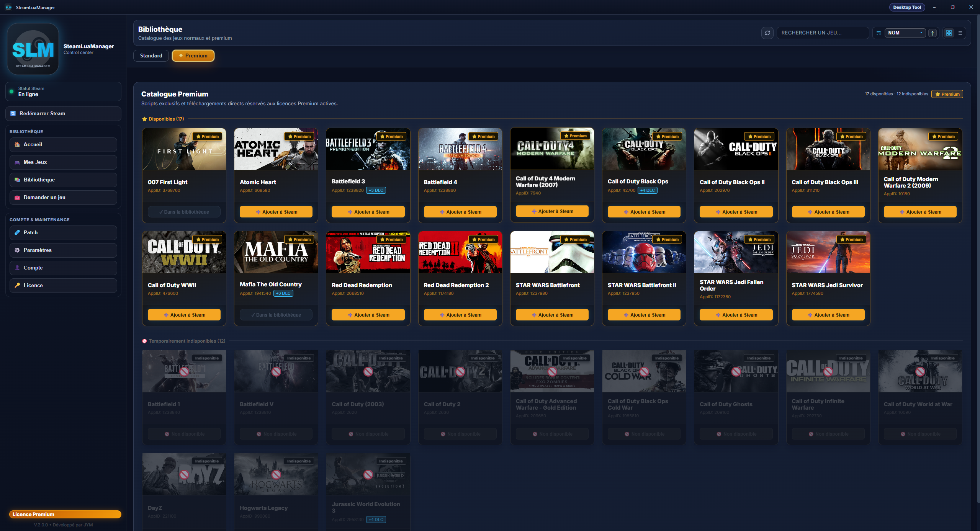
Task: Click the Premium badge beside 17 disponibles
Action: [x=947, y=94]
